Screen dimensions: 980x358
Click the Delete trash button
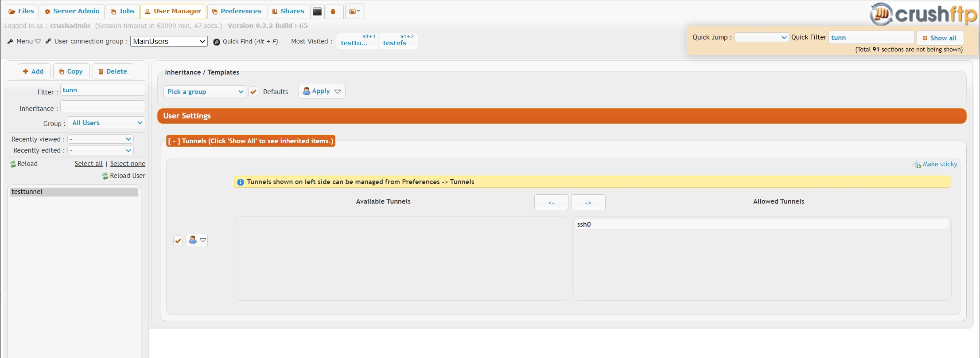click(x=113, y=71)
